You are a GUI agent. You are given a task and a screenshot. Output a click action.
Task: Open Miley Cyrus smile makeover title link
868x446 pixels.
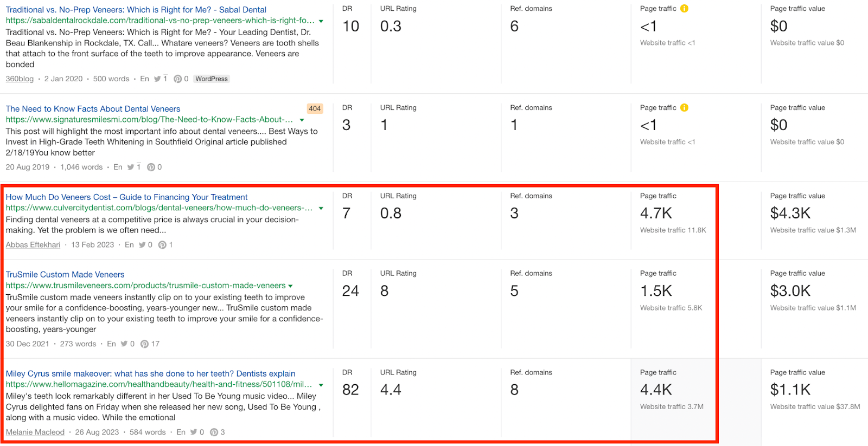(x=150, y=374)
